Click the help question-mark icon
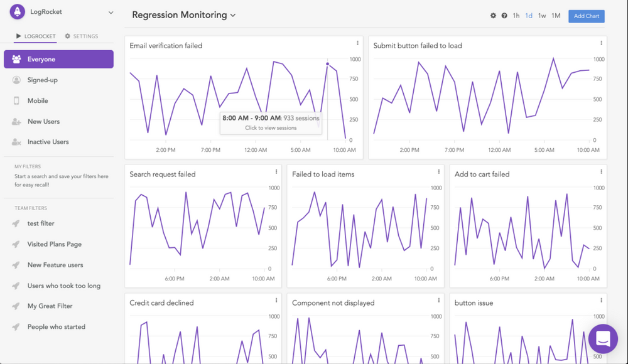Screen dimensions: 628x364 click(x=504, y=16)
